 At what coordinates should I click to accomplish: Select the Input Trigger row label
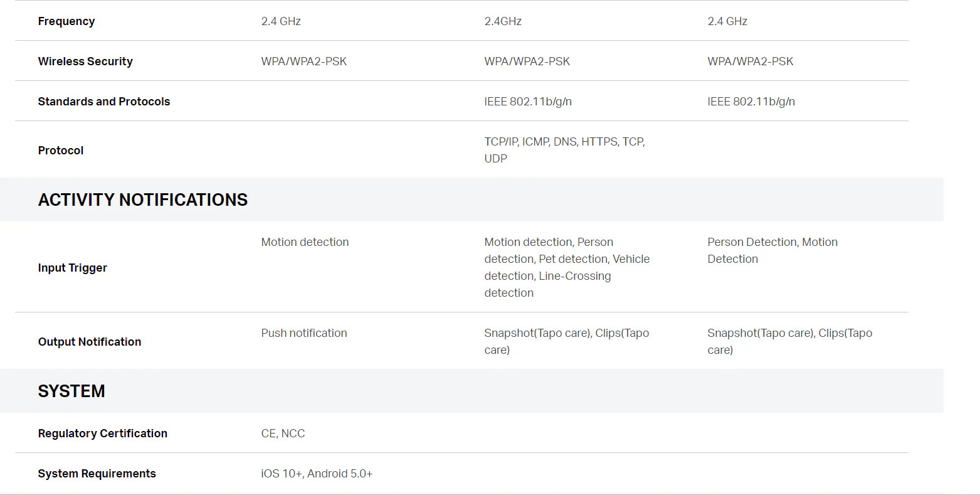[73, 268]
